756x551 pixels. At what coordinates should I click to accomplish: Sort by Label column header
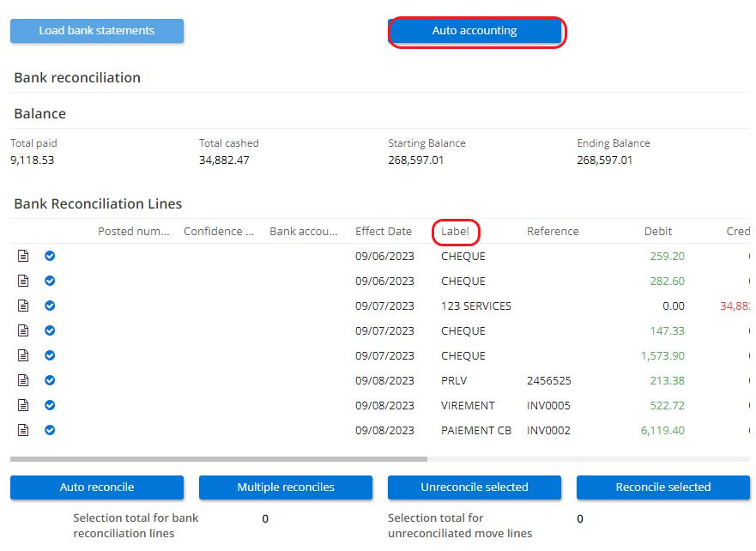click(x=456, y=231)
